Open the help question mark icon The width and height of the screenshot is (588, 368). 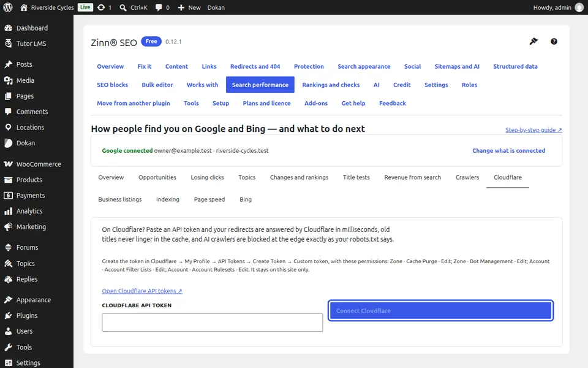coord(554,41)
